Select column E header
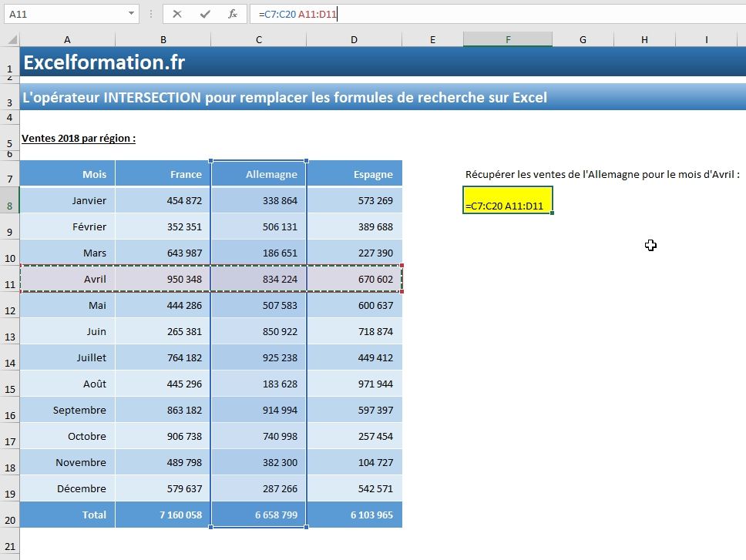Viewport: 746px width, 560px height. tap(432, 40)
